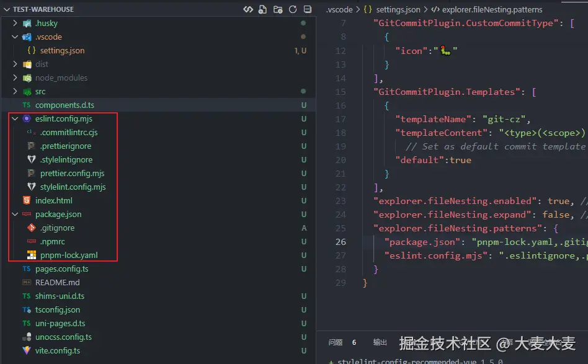
Task: Open README.md file
Action: pos(58,282)
